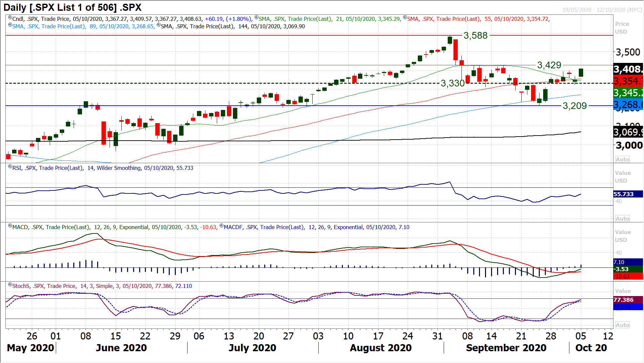This screenshot has width=644, height=363.
Task: Click the June 2020 month label
Action: 121,348
